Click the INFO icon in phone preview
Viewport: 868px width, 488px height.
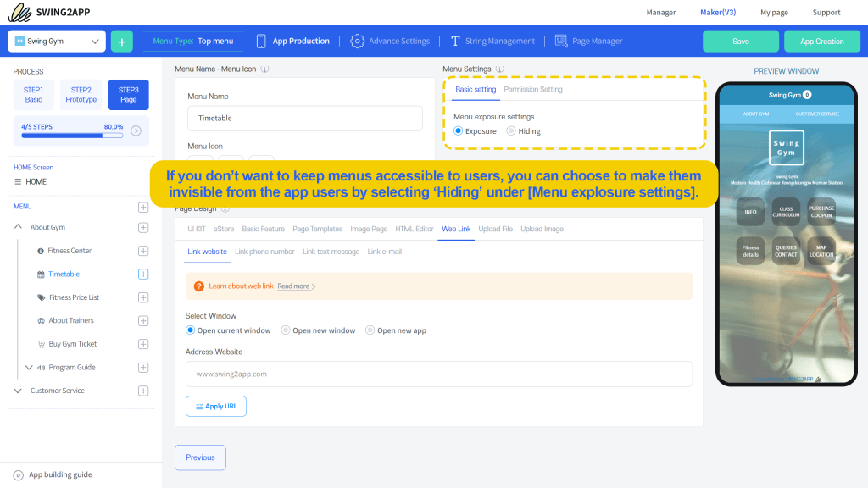(x=750, y=212)
